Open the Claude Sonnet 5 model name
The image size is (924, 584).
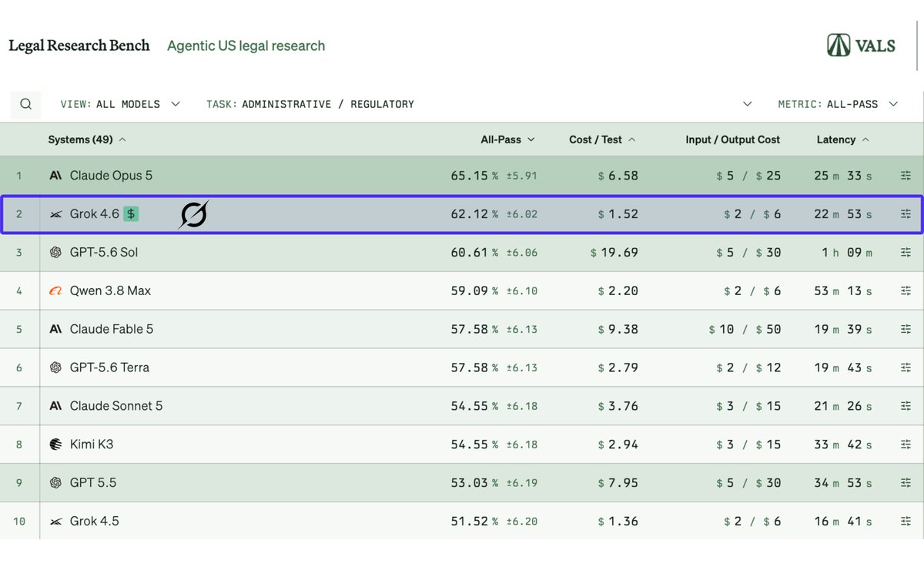click(x=116, y=406)
